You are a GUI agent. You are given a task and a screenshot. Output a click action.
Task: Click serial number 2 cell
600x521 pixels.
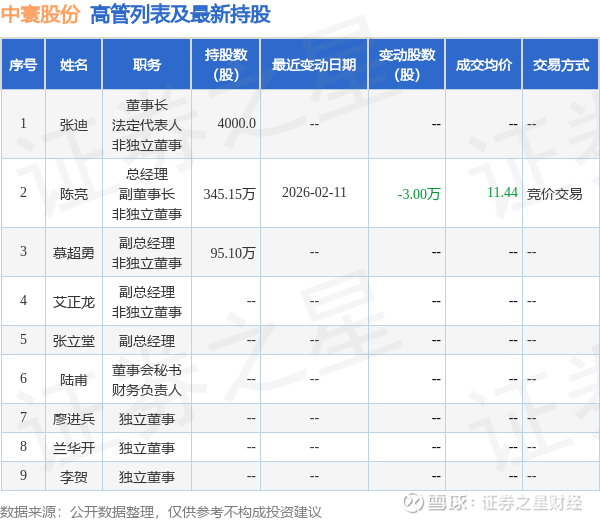tap(23, 193)
